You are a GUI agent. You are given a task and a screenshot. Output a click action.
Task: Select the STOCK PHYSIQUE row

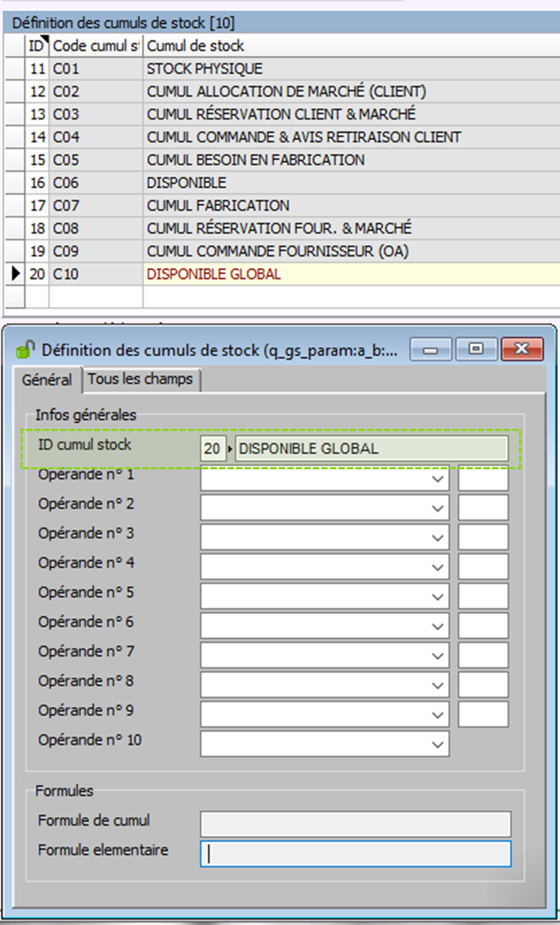tap(205, 69)
